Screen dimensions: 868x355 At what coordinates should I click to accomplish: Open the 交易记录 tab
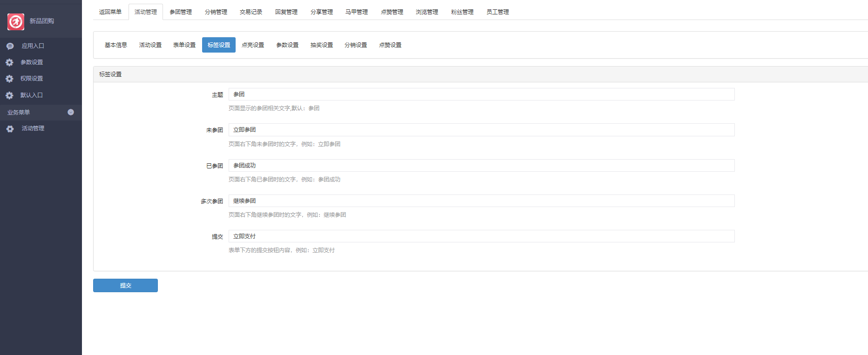coord(251,12)
